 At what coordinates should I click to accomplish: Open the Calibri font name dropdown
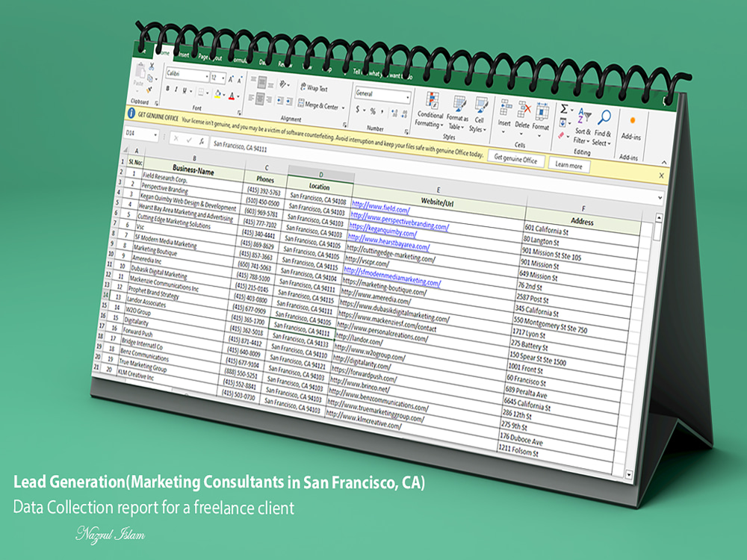tap(207, 77)
